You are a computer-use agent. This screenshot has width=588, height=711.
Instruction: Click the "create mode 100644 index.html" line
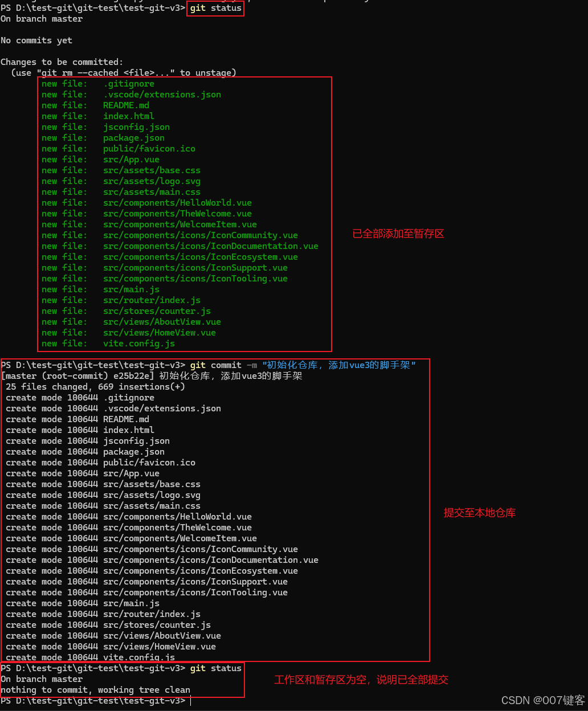point(80,430)
